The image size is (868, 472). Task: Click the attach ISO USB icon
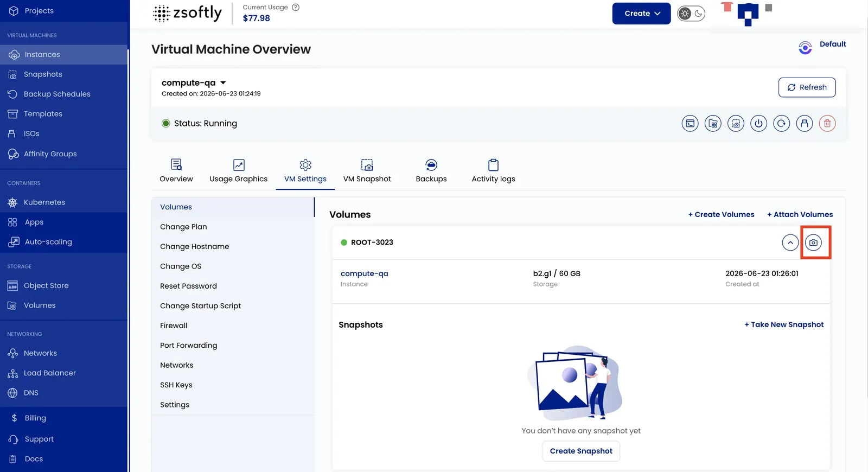pos(805,124)
